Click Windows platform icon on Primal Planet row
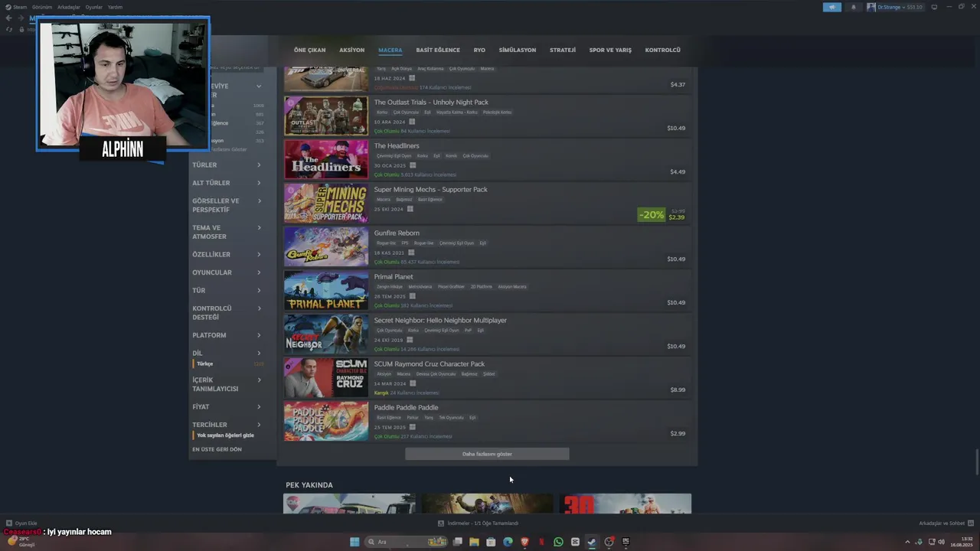 413,296
